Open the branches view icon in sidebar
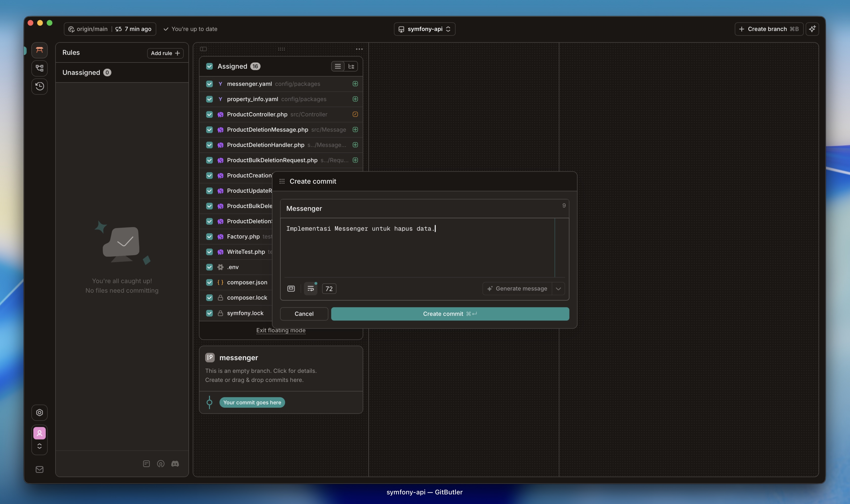 click(39, 68)
